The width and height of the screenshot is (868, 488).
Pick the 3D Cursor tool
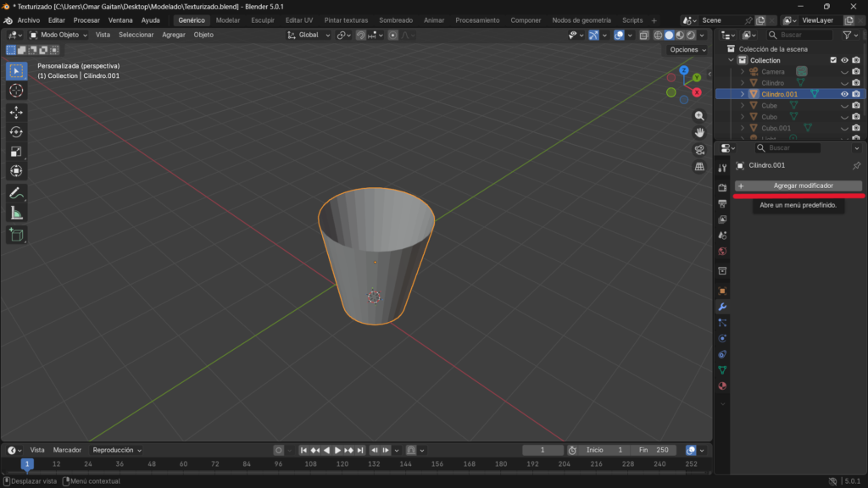pyautogui.click(x=16, y=91)
